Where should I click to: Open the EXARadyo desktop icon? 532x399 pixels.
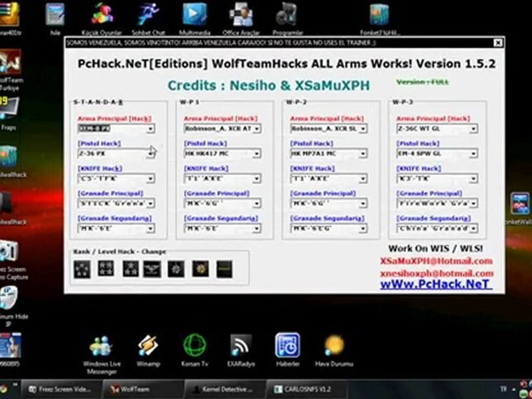point(241,351)
